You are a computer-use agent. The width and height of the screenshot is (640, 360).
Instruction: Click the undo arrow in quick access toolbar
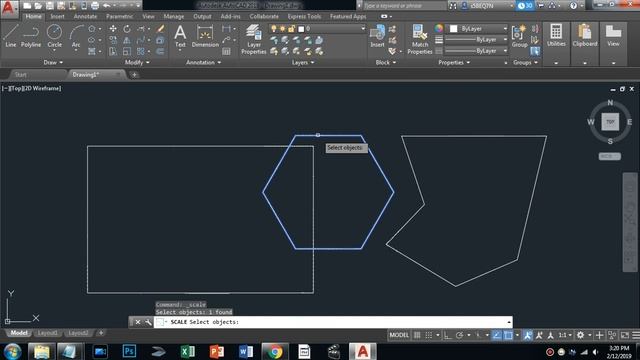click(107, 6)
